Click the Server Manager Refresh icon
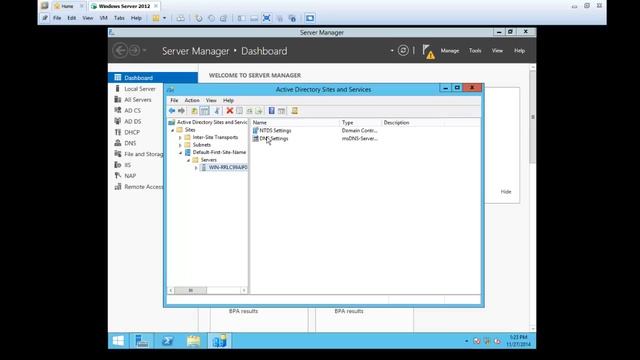This screenshot has width=640, height=360. pos(403,50)
